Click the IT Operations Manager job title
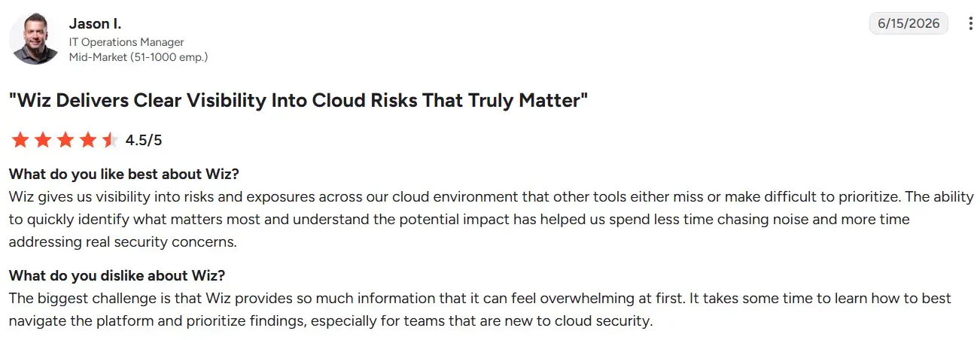 tap(126, 42)
